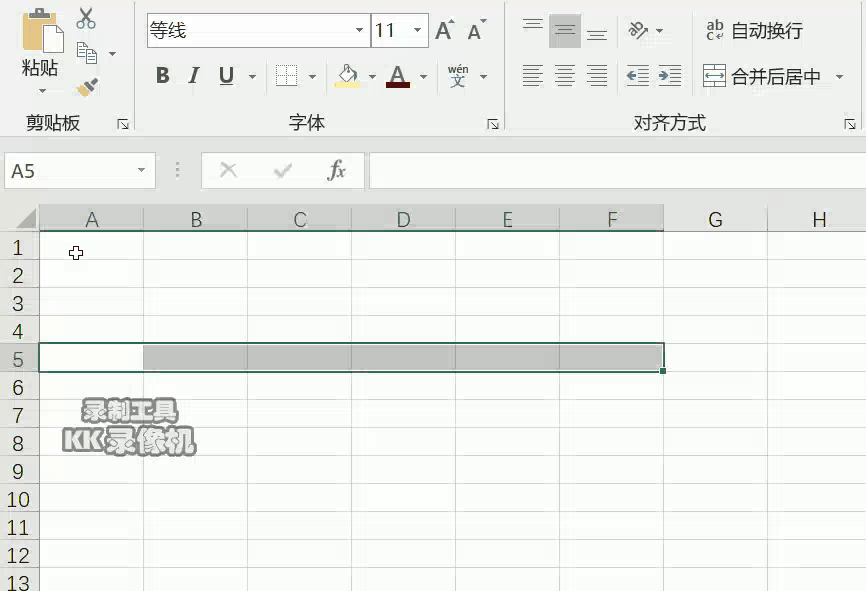This screenshot has width=866, height=591.
Task: Open the phonetic guide dropdown arrow
Action: [x=484, y=76]
